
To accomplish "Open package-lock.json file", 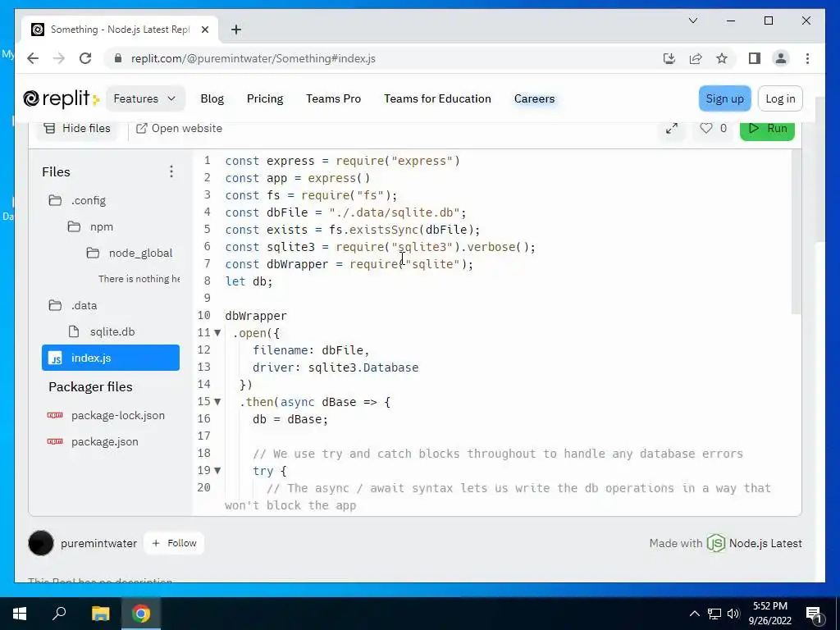I will click(106, 415).
